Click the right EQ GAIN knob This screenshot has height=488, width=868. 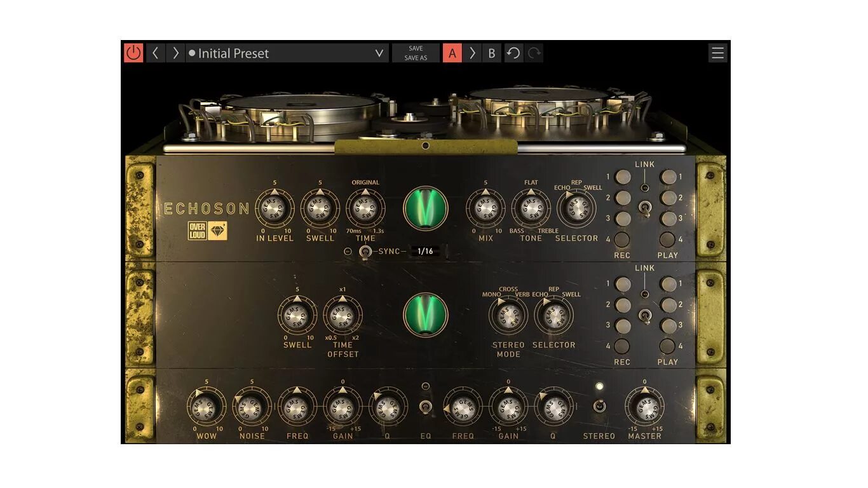pos(508,407)
